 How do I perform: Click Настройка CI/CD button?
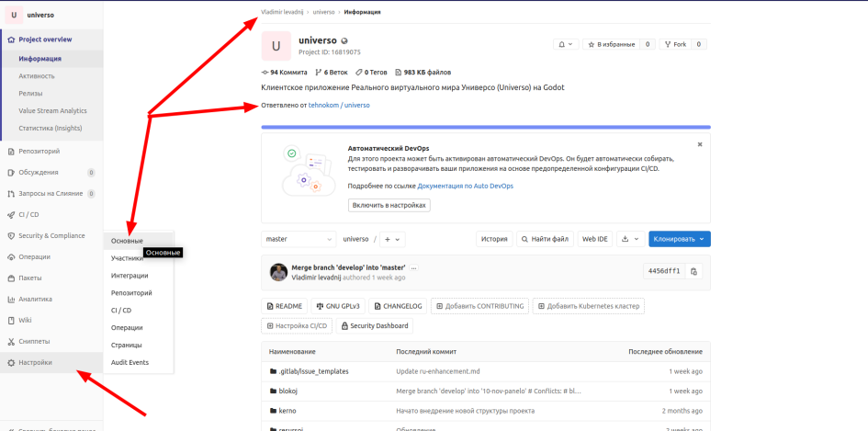[x=297, y=325]
